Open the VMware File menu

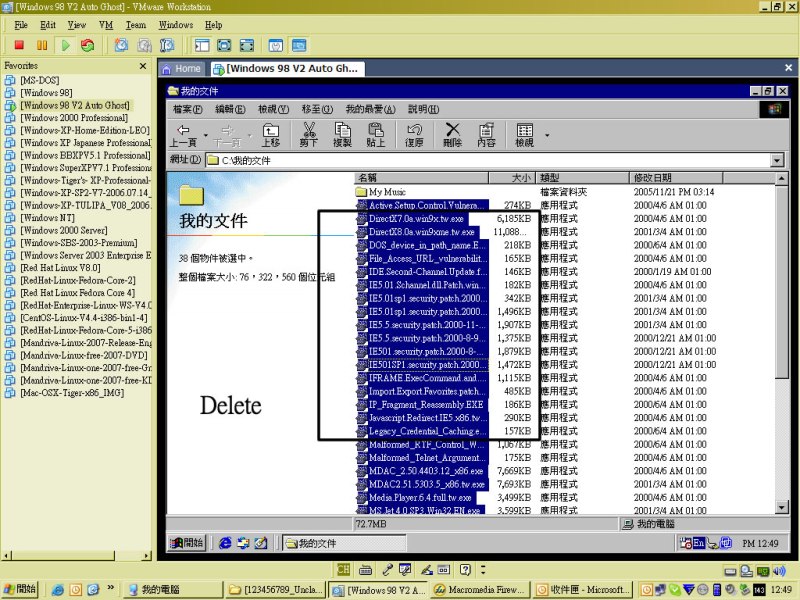pos(21,25)
